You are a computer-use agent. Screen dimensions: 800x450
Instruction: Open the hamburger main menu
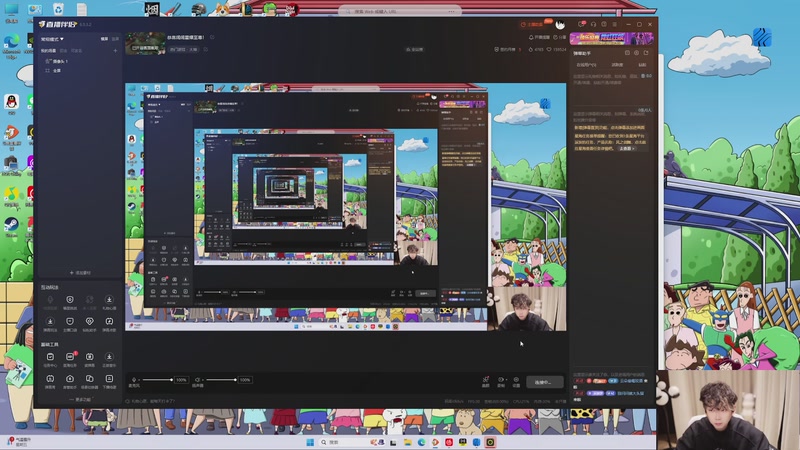[615, 24]
